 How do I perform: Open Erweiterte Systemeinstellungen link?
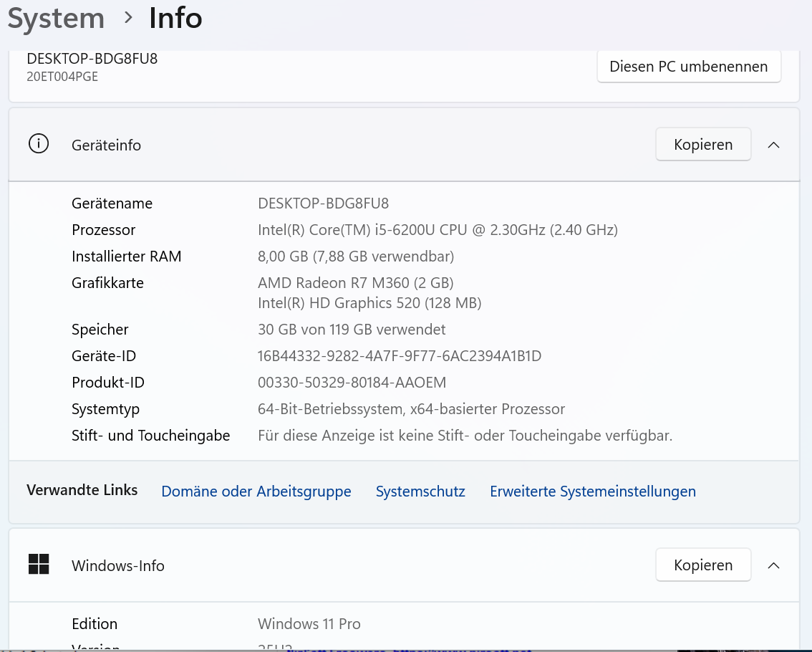click(x=593, y=491)
